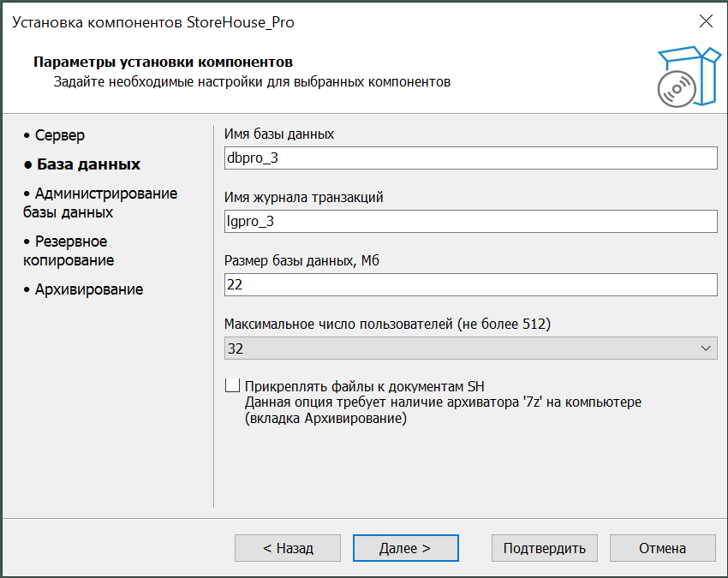The width and height of the screenshot is (728, 578).
Task: Switch to 'Администрирование базы данных' section
Action: coord(99,203)
